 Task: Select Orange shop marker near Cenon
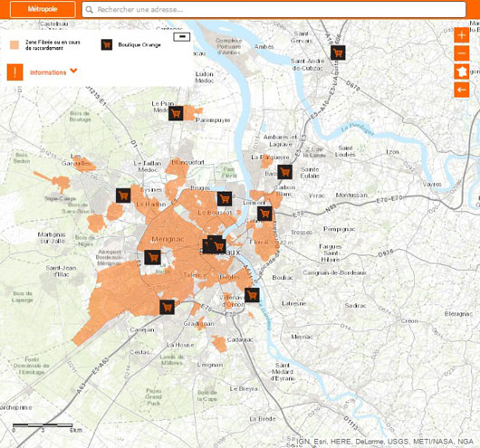click(x=264, y=214)
